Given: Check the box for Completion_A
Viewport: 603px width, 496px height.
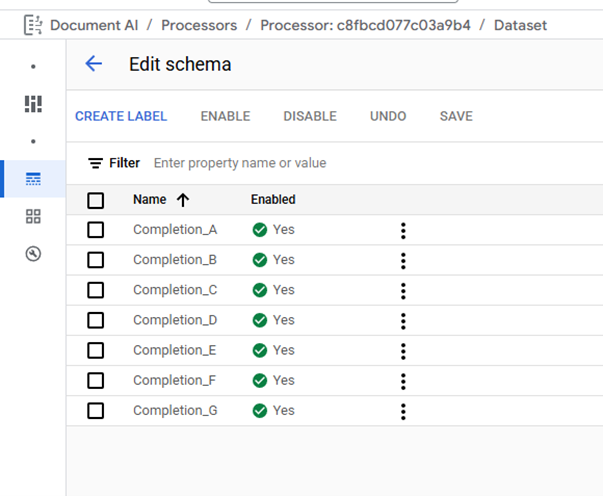Looking at the screenshot, I should point(96,230).
